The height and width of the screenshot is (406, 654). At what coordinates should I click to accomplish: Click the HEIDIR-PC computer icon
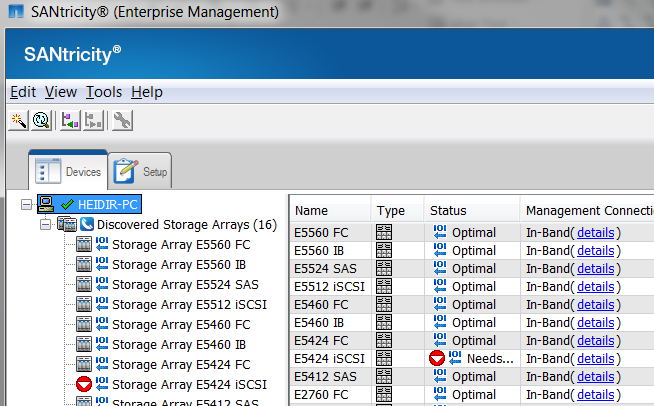click(46, 204)
